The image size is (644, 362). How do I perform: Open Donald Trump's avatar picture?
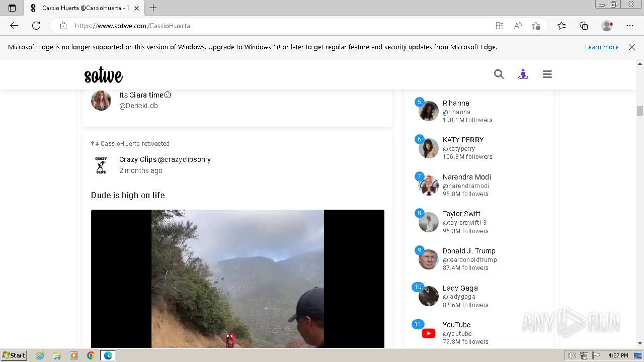[x=429, y=259]
